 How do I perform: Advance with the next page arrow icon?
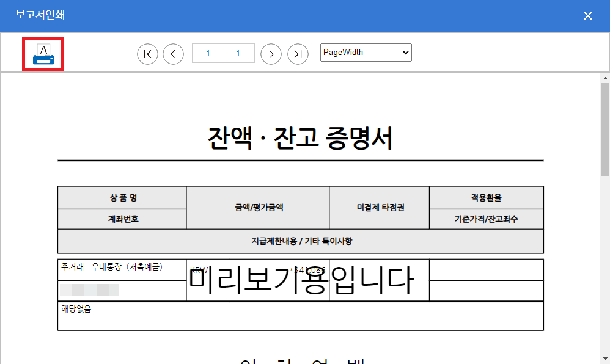coord(271,54)
